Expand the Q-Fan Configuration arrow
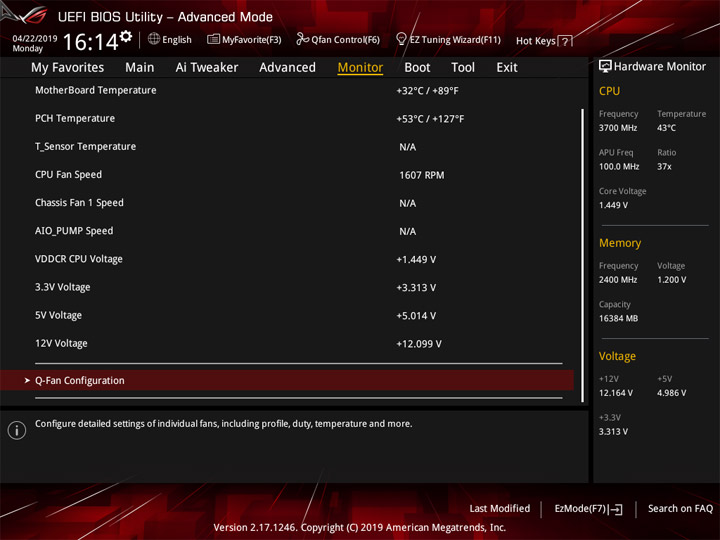This screenshot has width=720, height=540. point(27,380)
